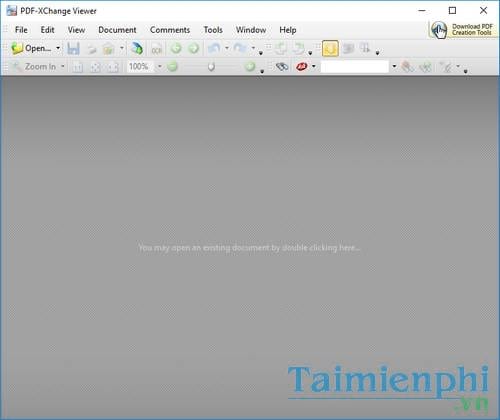This screenshot has width=500, height=420.
Task: Toggle the highlighted yellow Hand tool
Action: (x=330, y=49)
